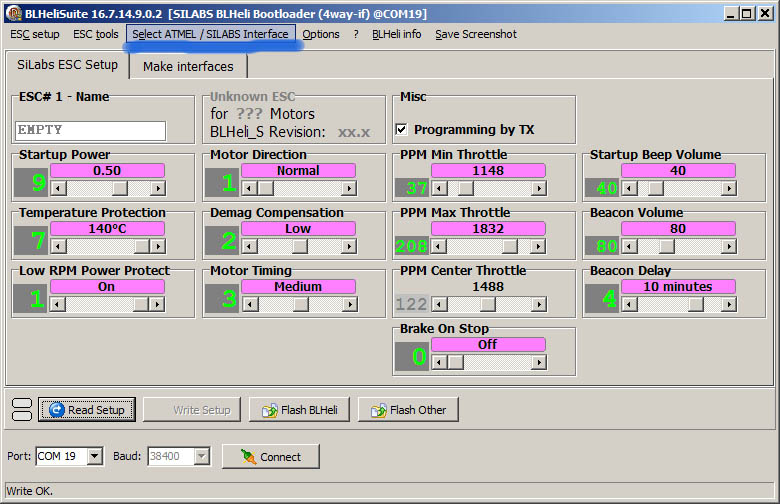
Task: Open the Options menu
Action: pyautogui.click(x=321, y=34)
